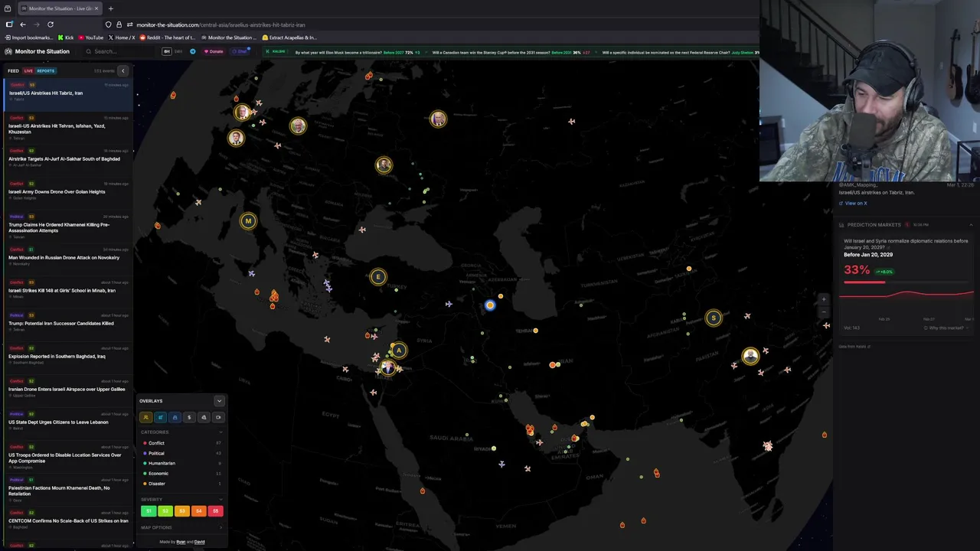Click the padlock site security icon
980x551 pixels.
[119, 24]
